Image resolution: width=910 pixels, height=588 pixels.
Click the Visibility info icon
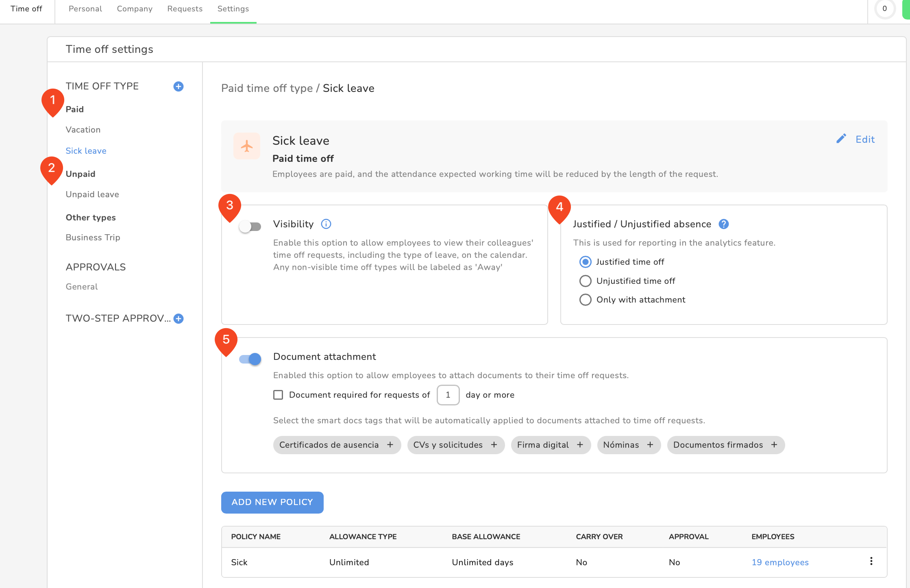pos(326,224)
